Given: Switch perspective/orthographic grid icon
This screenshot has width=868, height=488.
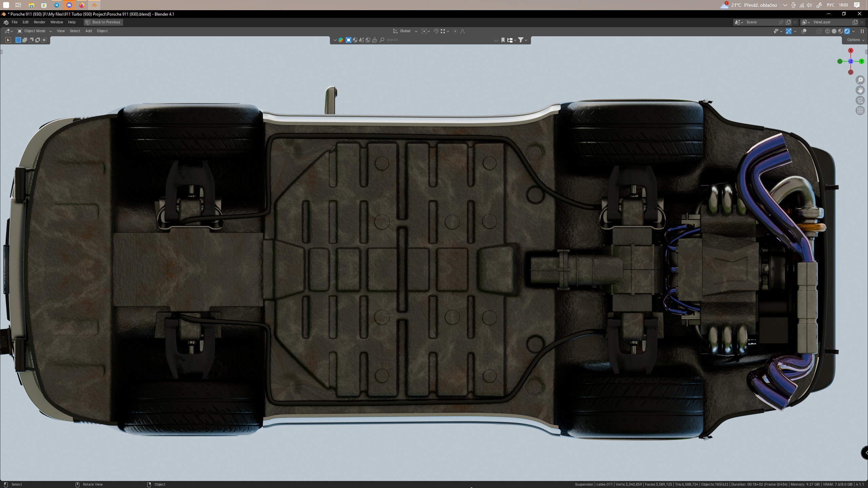Looking at the screenshot, I should point(860,110).
